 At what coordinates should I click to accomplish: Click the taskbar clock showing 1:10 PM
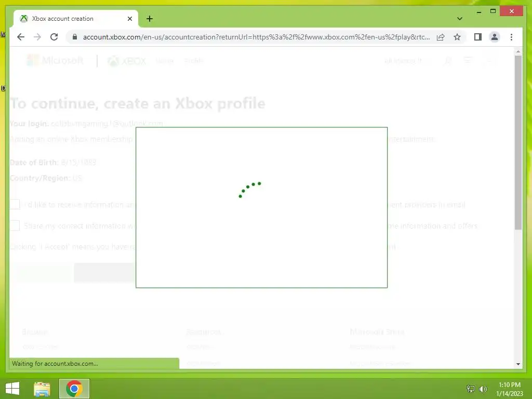click(510, 389)
